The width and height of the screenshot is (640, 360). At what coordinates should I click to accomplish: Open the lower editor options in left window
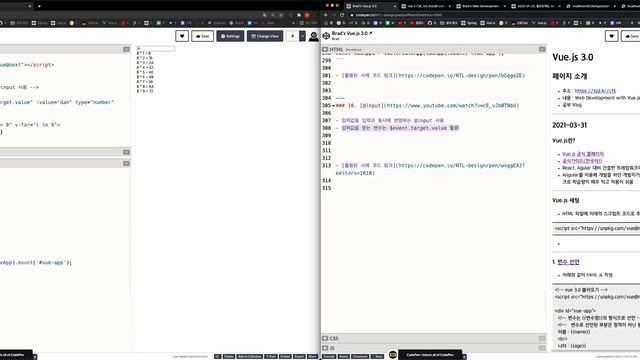(x=127, y=163)
